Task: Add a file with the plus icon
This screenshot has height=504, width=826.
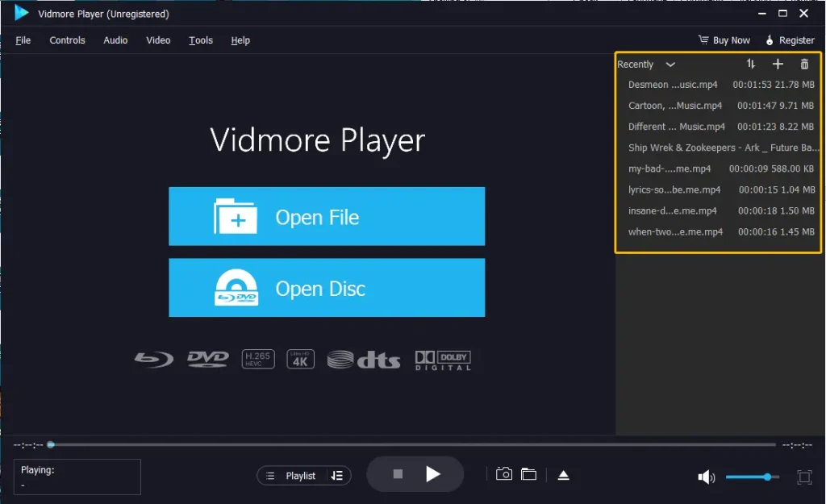Action: point(778,65)
